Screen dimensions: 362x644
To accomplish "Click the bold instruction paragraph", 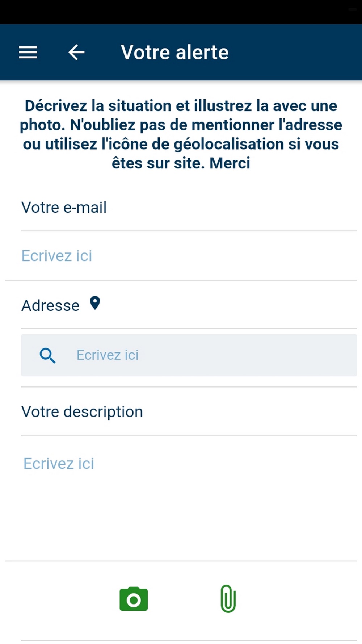I will click(181, 134).
